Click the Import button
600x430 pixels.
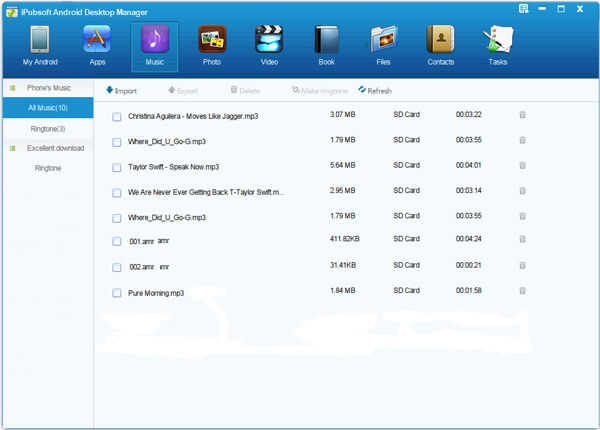pos(121,91)
